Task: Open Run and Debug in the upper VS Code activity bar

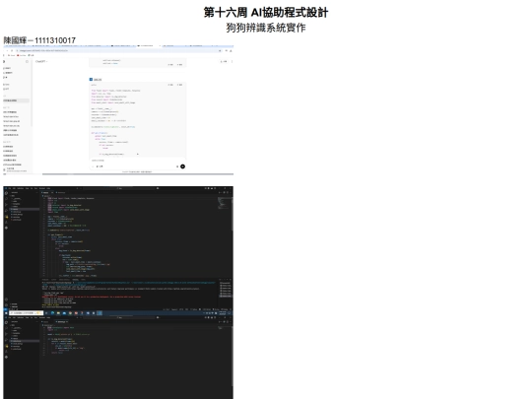Action: point(6,211)
